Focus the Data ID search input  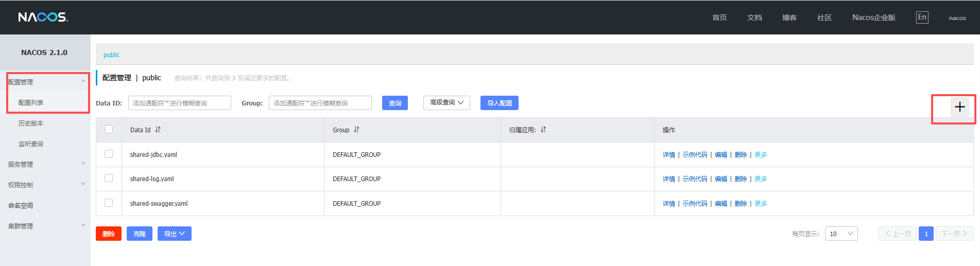click(180, 103)
